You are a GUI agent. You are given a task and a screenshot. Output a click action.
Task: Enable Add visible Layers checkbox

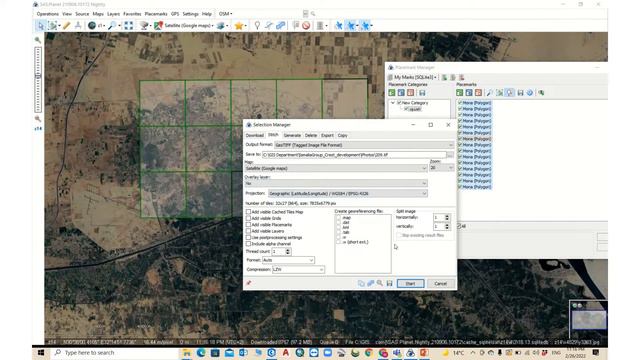[x=248, y=231]
